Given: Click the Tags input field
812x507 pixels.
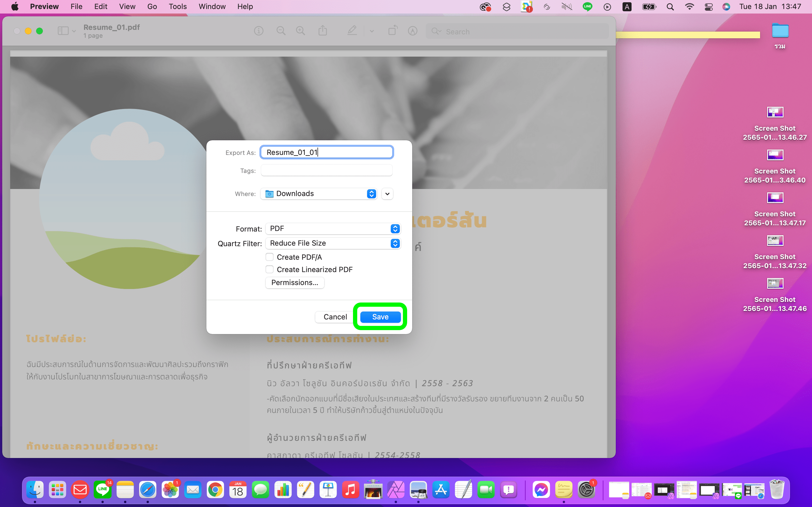Looking at the screenshot, I should 326,171.
